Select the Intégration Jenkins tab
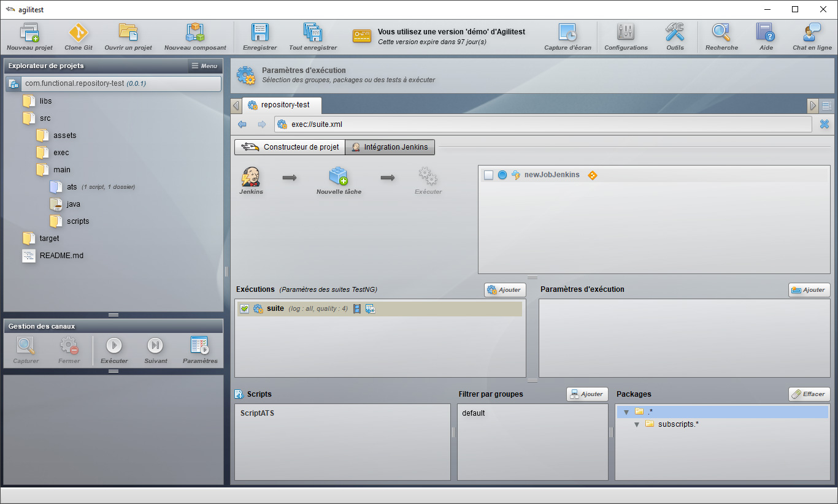 pyautogui.click(x=390, y=147)
